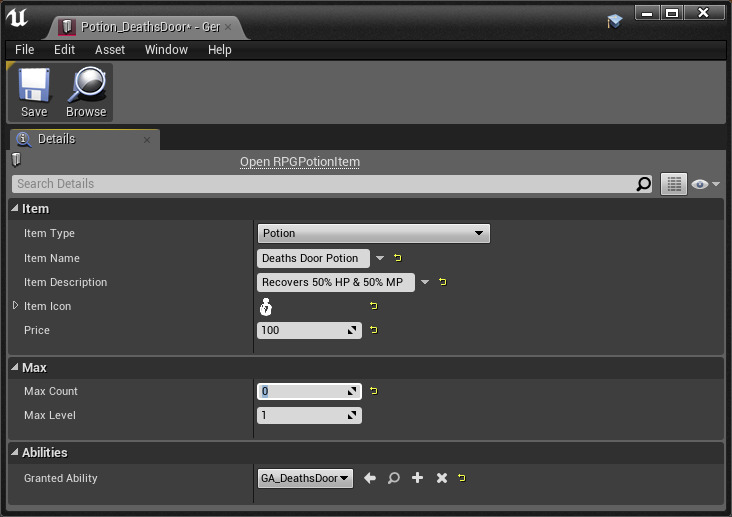Open the Help menu
Screen dimensions: 732x517
219,50
